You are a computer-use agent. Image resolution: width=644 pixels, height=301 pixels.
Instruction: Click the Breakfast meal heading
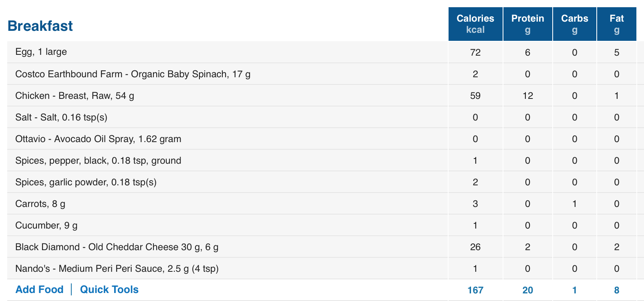(40, 26)
